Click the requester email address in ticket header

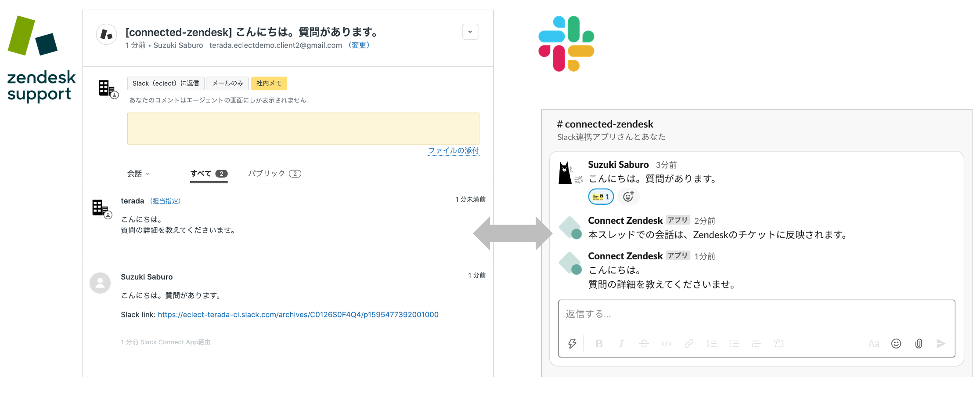point(275,45)
